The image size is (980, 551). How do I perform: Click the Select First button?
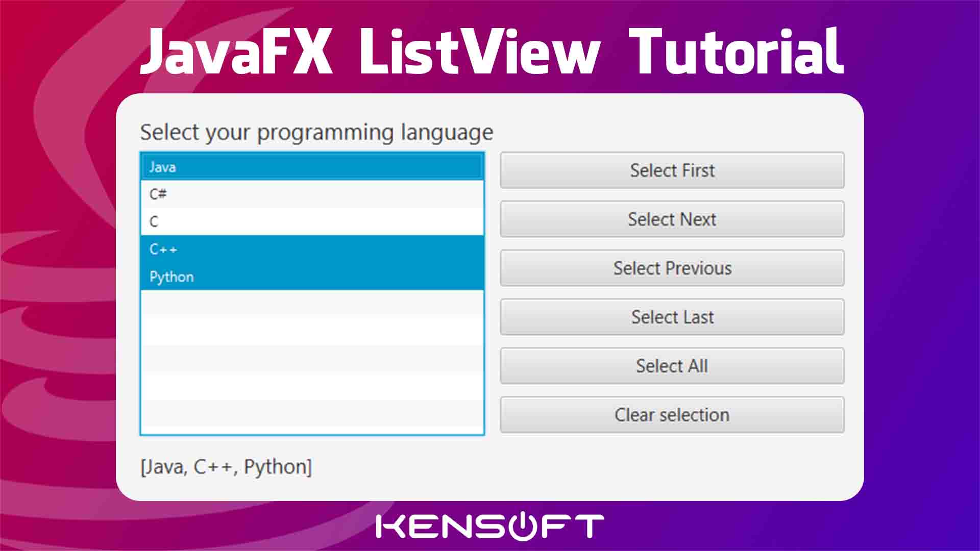[x=672, y=170]
